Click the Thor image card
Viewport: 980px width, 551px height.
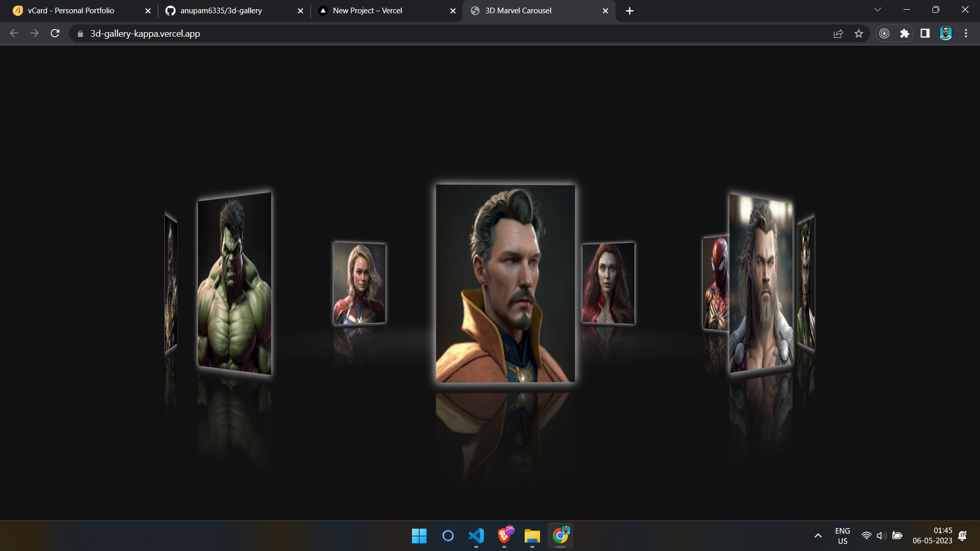(x=761, y=284)
